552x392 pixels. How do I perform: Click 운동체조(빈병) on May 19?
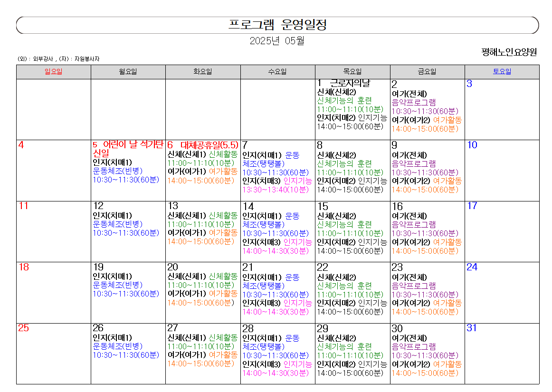click(118, 285)
